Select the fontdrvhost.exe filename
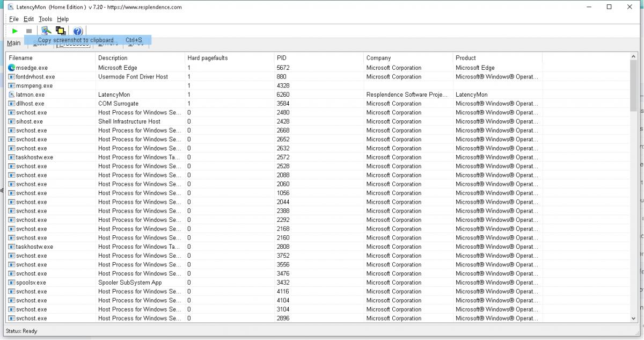 pyautogui.click(x=35, y=77)
